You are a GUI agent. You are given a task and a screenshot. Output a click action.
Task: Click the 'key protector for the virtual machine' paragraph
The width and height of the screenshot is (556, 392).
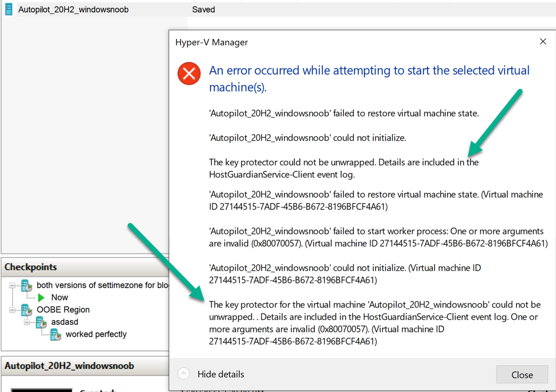pos(375,323)
